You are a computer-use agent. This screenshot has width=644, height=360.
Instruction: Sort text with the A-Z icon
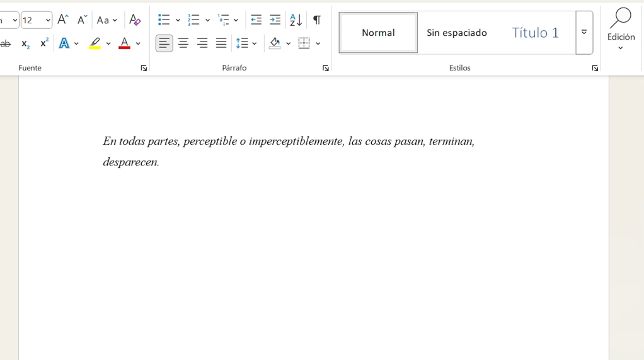(x=296, y=20)
